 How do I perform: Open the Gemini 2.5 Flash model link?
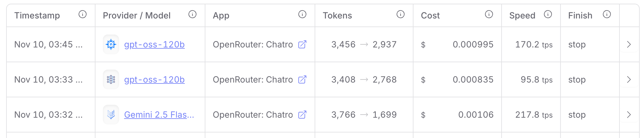point(159,115)
